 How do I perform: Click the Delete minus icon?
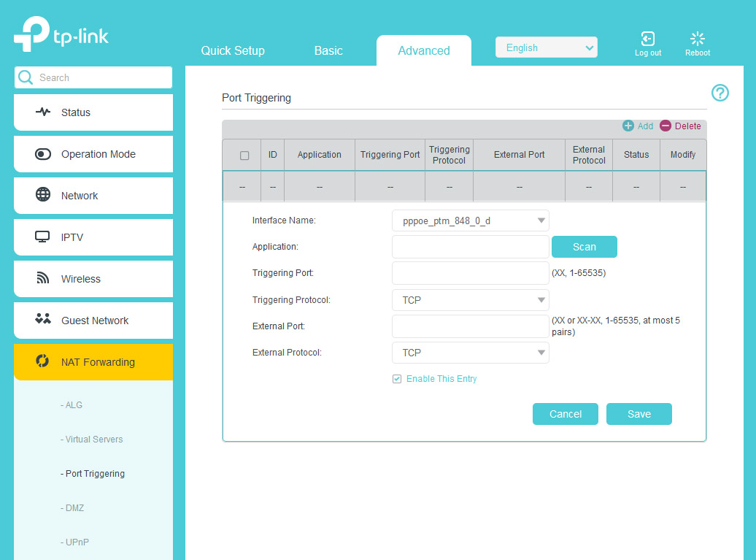tap(666, 126)
